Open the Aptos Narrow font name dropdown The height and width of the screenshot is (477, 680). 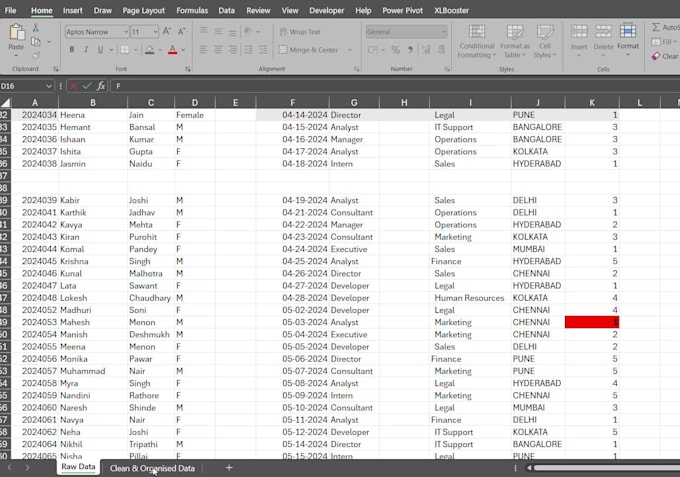(x=126, y=32)
